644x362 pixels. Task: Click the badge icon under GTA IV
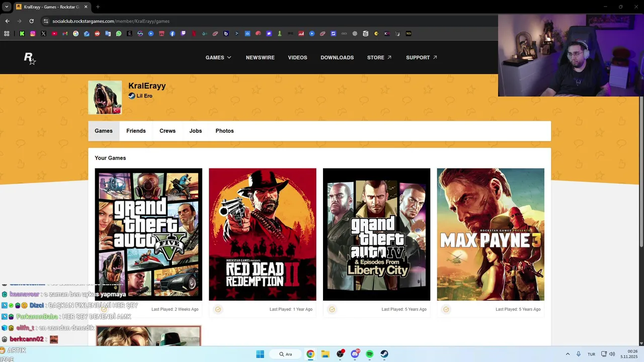tap(332, 309)
